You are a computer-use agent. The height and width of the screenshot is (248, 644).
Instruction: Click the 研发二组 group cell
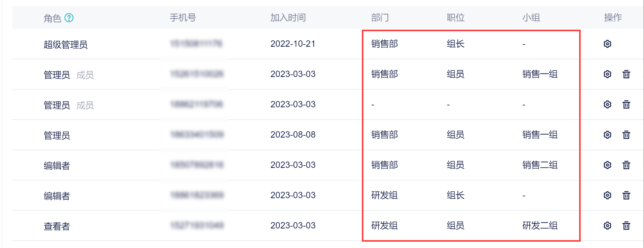tap(540, 226)
